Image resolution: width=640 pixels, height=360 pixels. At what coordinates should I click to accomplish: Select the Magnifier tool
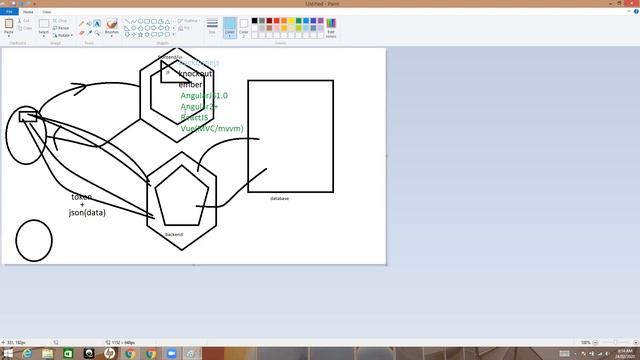(97, 33)
